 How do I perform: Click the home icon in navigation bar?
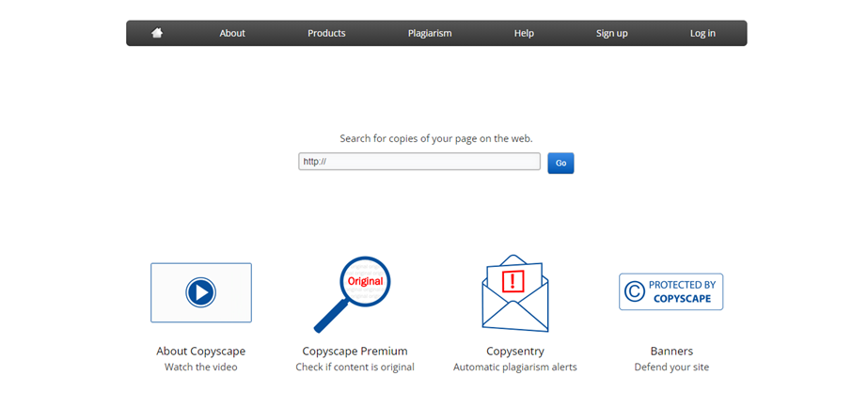(x=157, y=33)
